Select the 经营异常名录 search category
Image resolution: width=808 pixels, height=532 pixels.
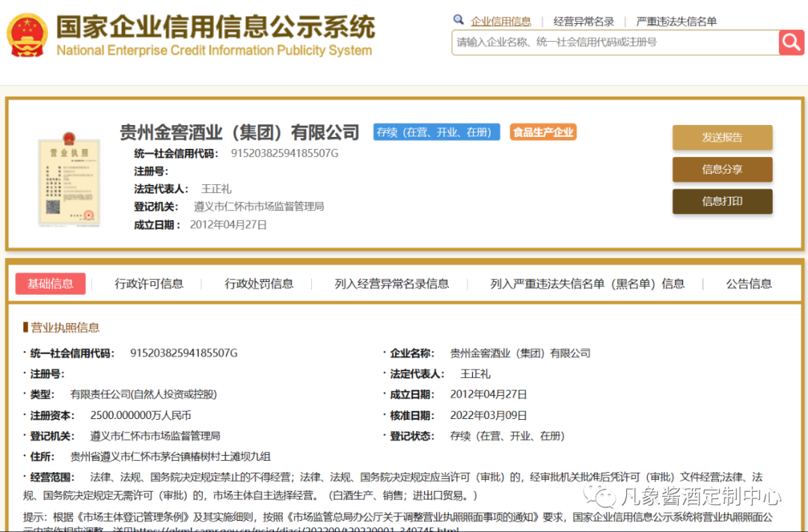click(584, 21)
